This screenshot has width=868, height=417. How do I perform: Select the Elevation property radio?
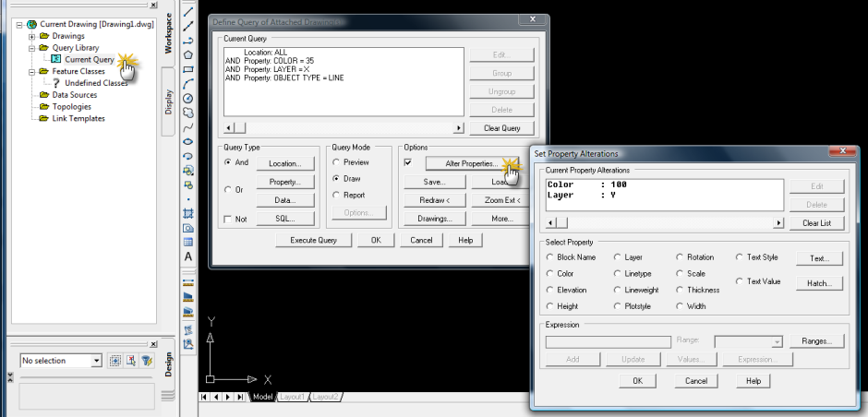549,290
